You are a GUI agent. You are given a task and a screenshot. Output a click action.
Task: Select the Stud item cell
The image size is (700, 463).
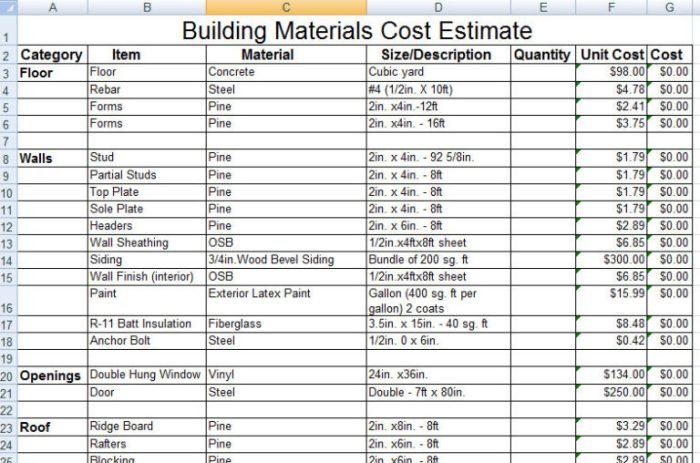(147, 158)
